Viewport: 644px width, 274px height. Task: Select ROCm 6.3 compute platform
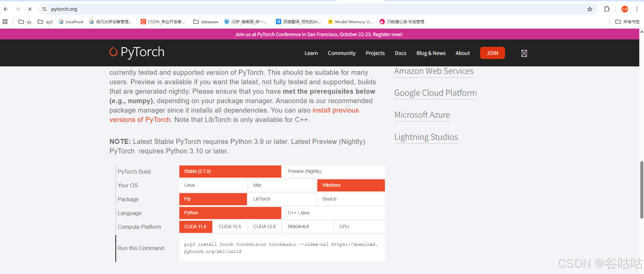pos(308,227)
